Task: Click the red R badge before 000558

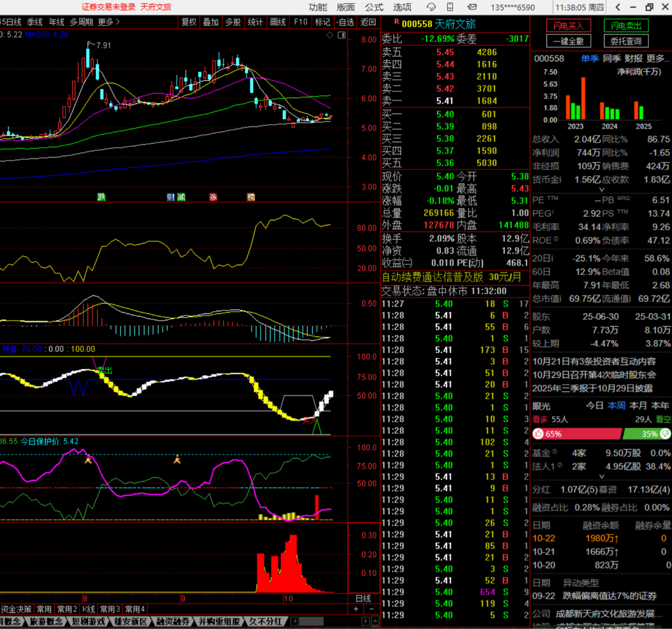Action: click(x=396, y=22)
